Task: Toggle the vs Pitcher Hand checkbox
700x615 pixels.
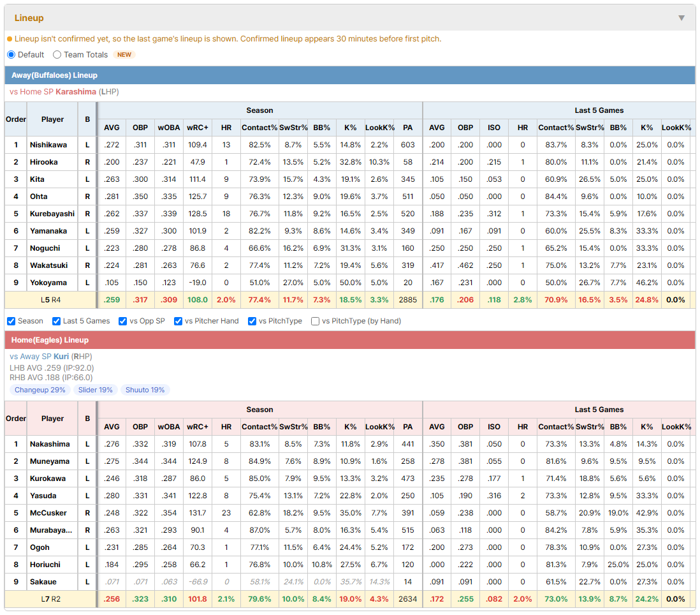Action: (x=178, y=321)
